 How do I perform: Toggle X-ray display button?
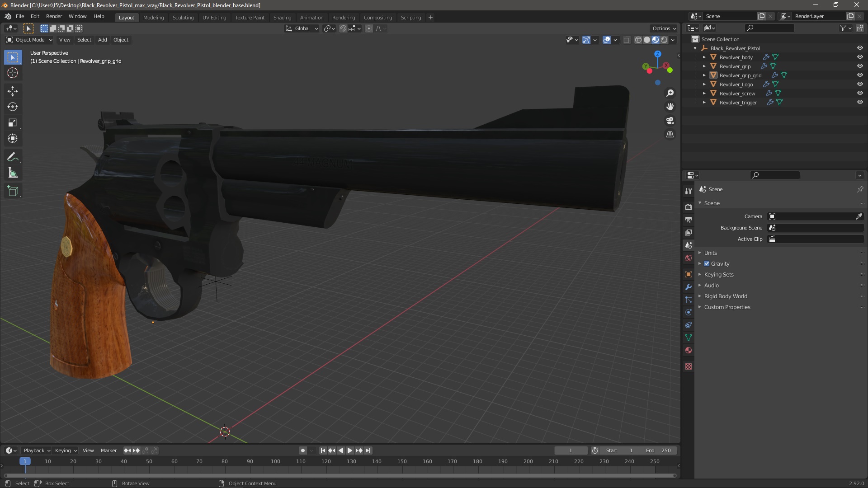pyautogui.click(x=627, y=40)
